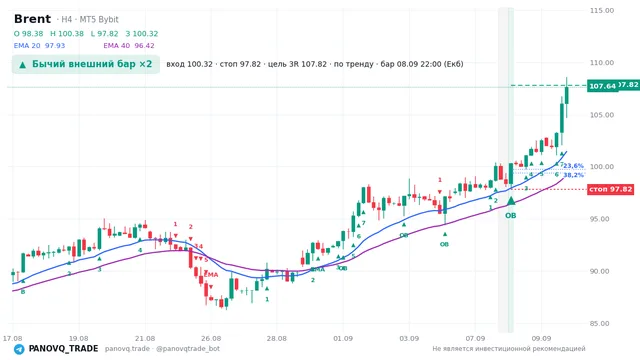Select the low value L 97.82
This screenshot has width=640, height=360.
(104, 34)
